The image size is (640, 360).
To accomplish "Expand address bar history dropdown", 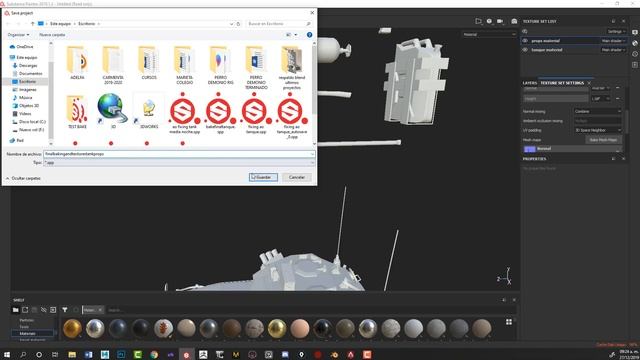I will pyautogui.click(x=231, y=24).
